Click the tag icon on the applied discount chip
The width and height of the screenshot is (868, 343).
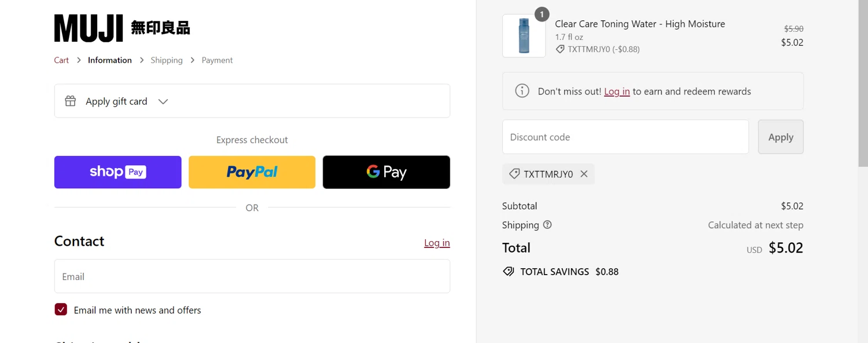click(x=514, y=174)
